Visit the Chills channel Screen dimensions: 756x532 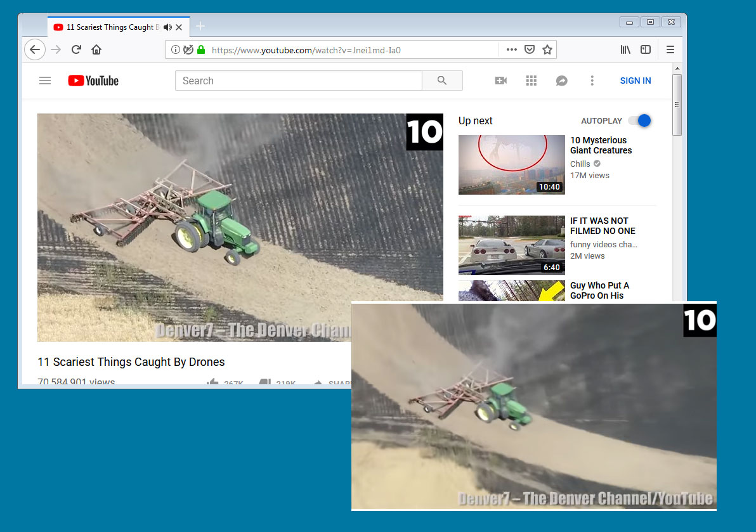click(x=580, y=164)
